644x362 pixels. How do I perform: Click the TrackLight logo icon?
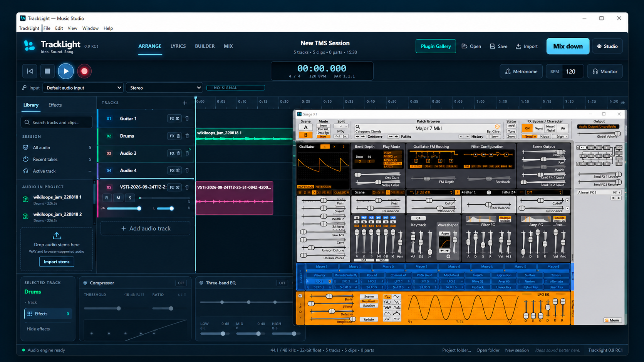29,46
